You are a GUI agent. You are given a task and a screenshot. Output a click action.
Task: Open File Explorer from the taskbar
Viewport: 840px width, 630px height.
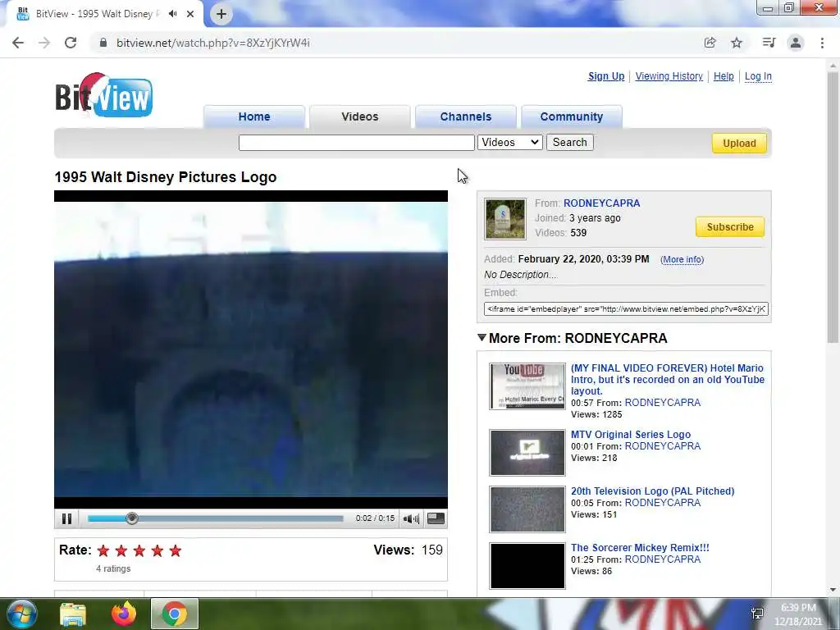pos(73,614)
